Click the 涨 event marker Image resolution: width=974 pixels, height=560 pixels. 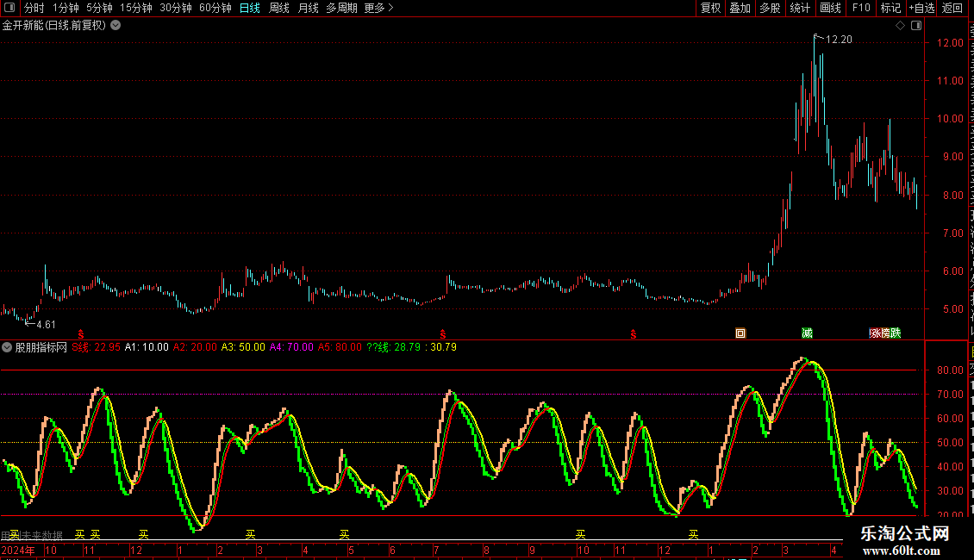(x=875, y=333)
